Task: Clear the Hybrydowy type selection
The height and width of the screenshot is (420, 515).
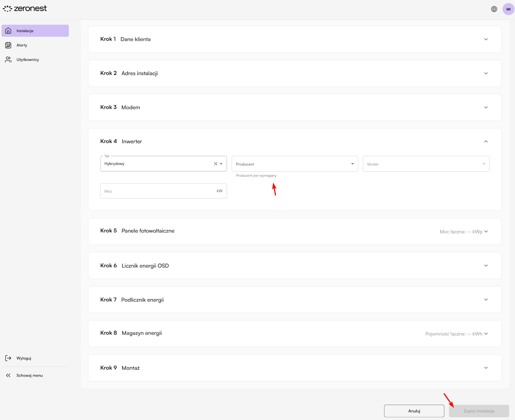Action: click(216, 164)
